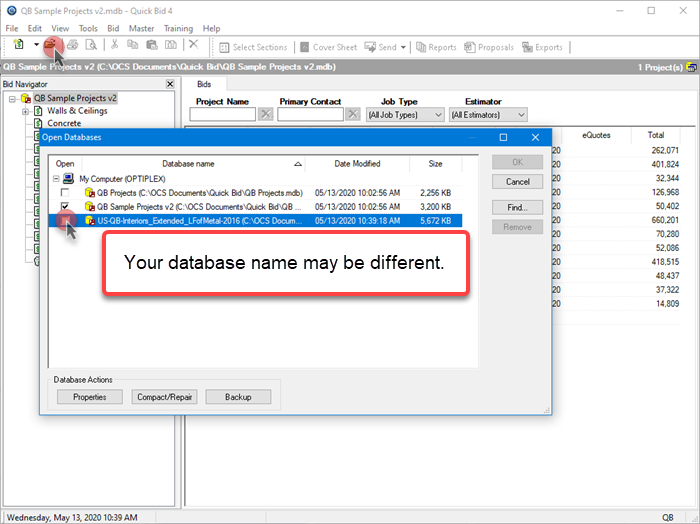700x524 pixels.
Task: Click the clear button next to Project Name
Action: [x=266, y=114]
